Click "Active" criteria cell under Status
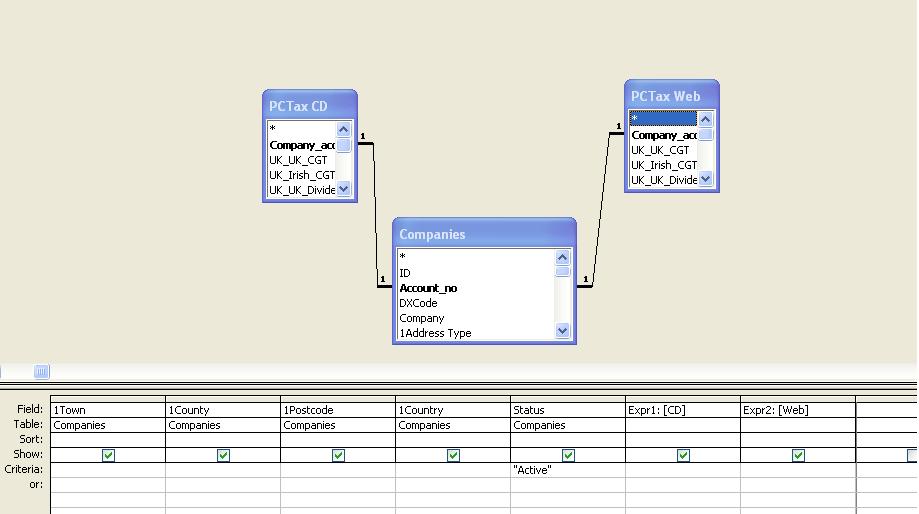Screen dimensions: 919x514 coord(567,469)
